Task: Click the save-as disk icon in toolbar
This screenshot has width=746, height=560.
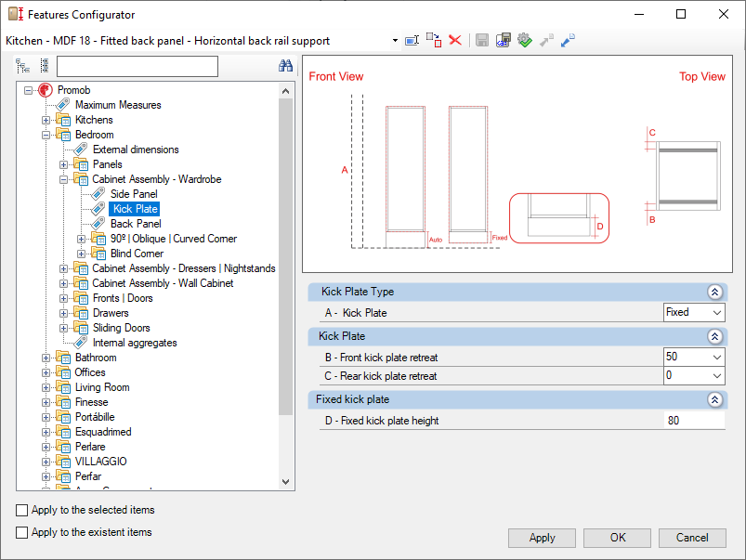Action: tap(504, 41)
